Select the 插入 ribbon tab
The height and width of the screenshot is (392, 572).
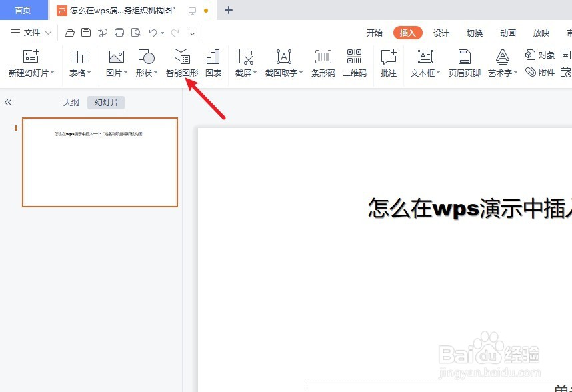click(x=408, y=33)
